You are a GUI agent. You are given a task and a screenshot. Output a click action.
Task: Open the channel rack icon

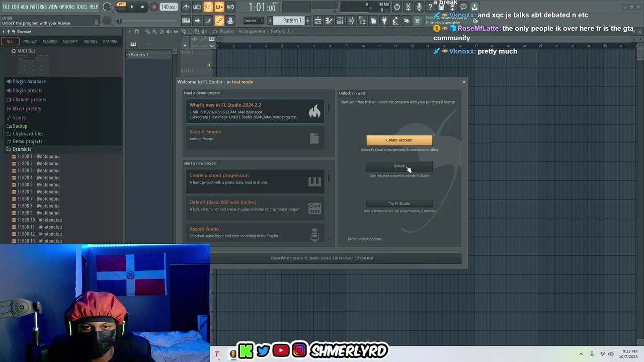(340, 21)
